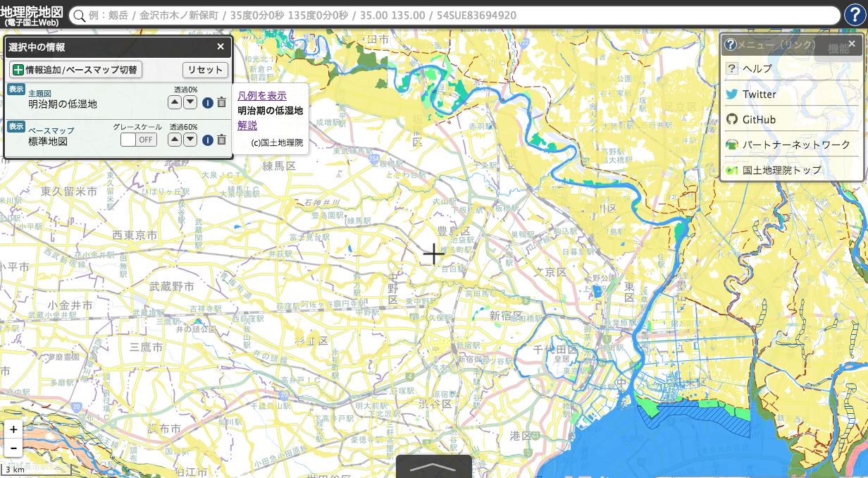Increase transparency of 明治期の低湿地 with up arrow
This screenshot has width=868, height=478.
point(175,103)
